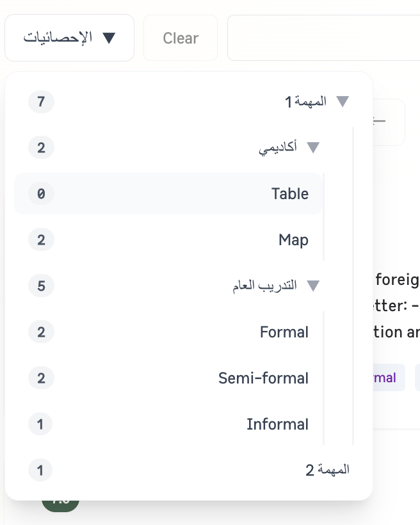Collapse the المهمة 1 tree node arrow
Viewport: 420px width, 525px height.
(x=343, y=101)
